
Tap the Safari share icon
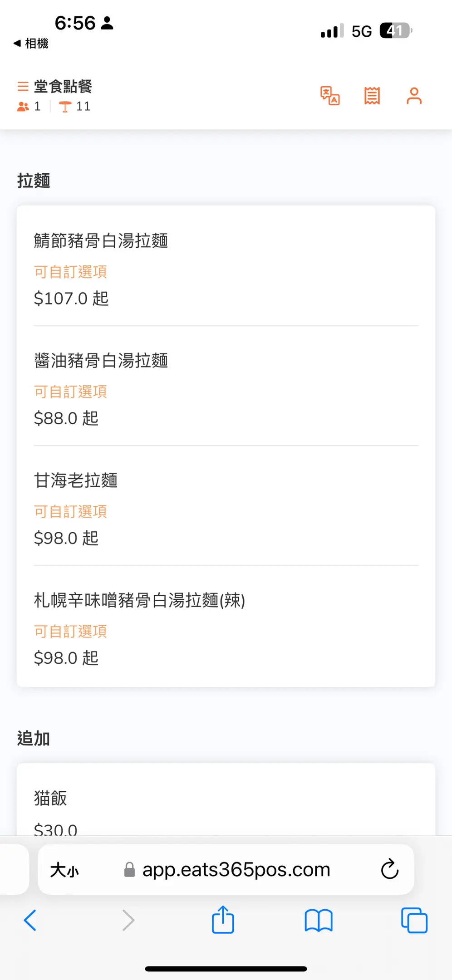[223, 920]
